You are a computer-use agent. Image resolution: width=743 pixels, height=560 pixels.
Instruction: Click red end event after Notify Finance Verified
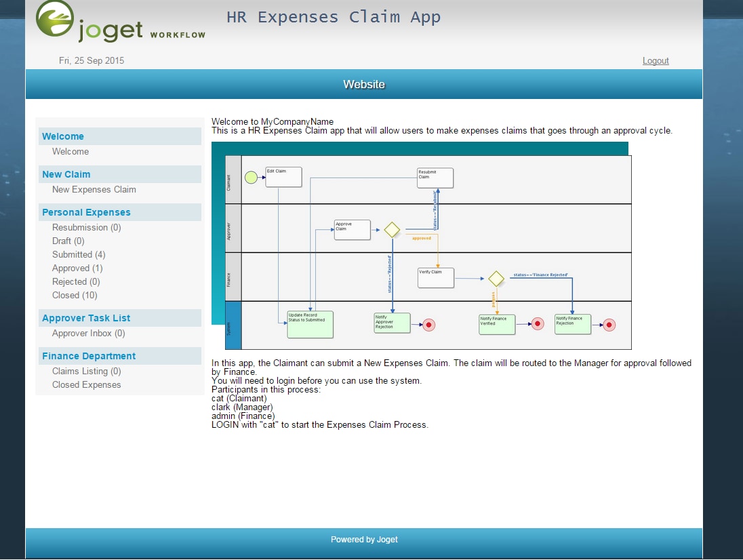[538, 323]
